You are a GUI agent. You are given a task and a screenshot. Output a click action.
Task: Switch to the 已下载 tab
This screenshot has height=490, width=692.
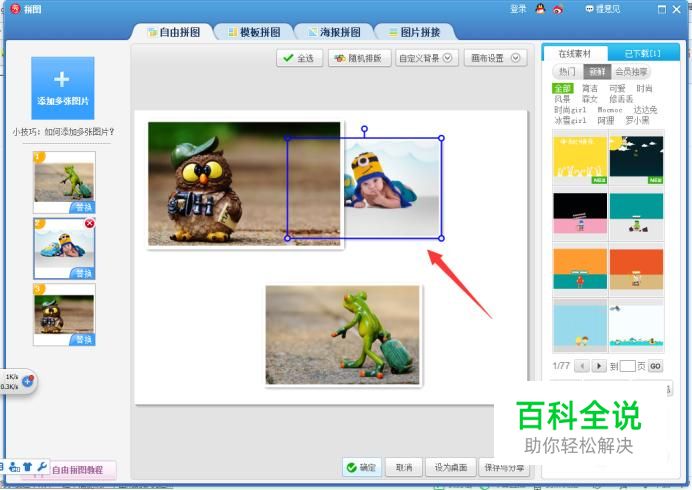coord(643,53)
